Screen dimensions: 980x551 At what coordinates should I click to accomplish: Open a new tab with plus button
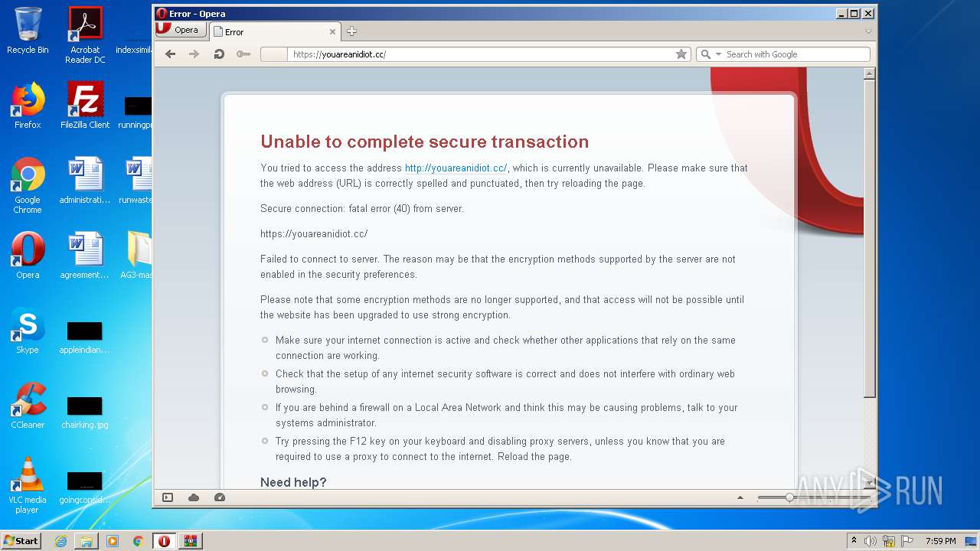click(x=351, y=31)
